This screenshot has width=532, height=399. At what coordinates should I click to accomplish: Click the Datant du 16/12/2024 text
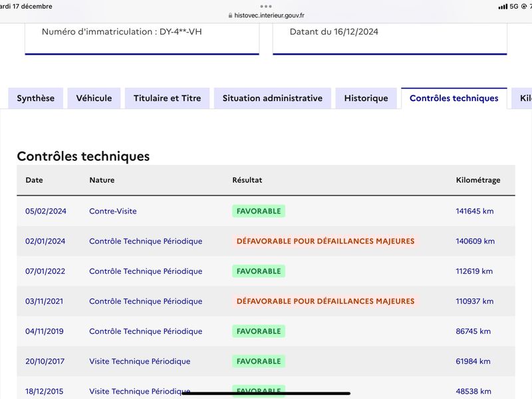pyautogui.click(x=334, y=32)
